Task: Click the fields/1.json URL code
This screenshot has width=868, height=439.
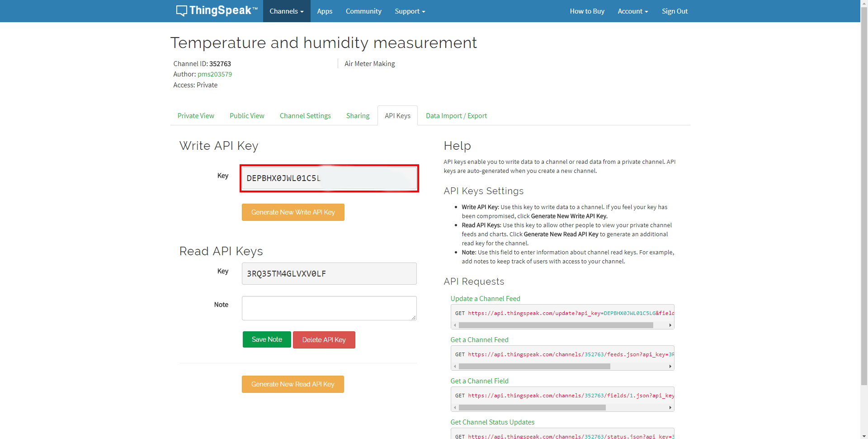Action: pyautogui.click(x=571, y=396)
